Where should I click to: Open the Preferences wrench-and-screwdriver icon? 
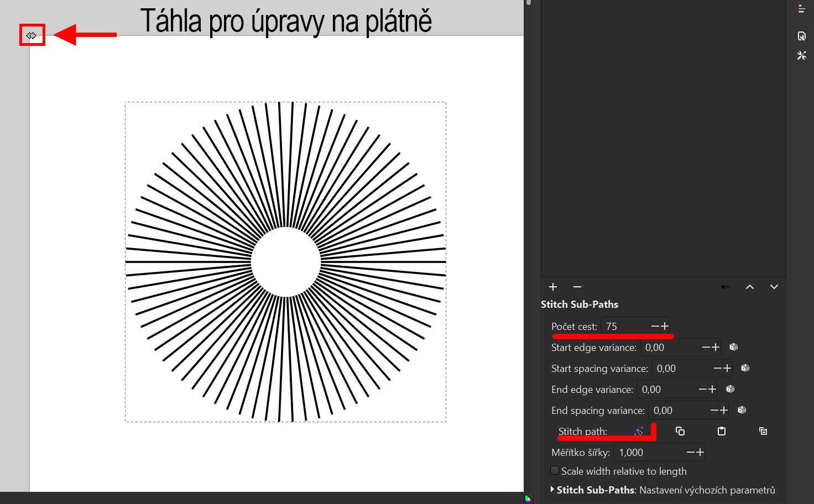[801, 55]
